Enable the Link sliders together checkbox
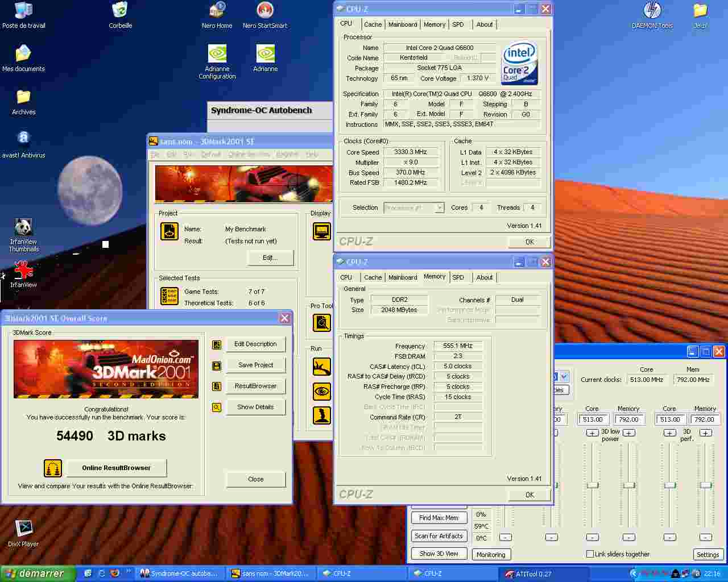Viewport: 728px width, 582px height. [x=590, y=554]
